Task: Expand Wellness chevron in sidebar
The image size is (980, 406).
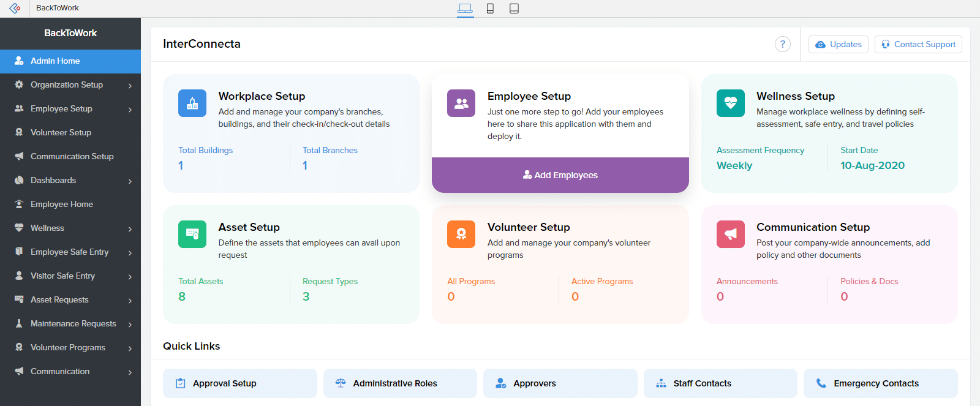Action: click(x=130, y=229)
